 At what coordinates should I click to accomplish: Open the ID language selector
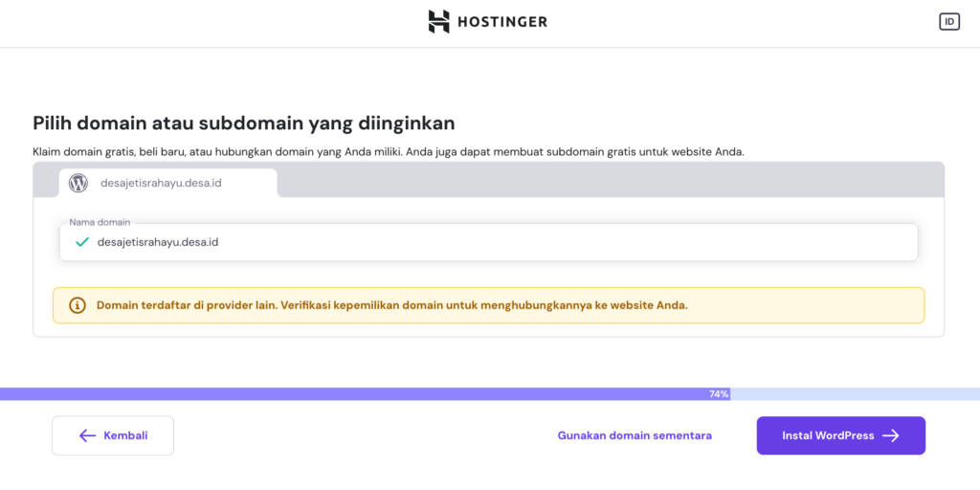949,21
